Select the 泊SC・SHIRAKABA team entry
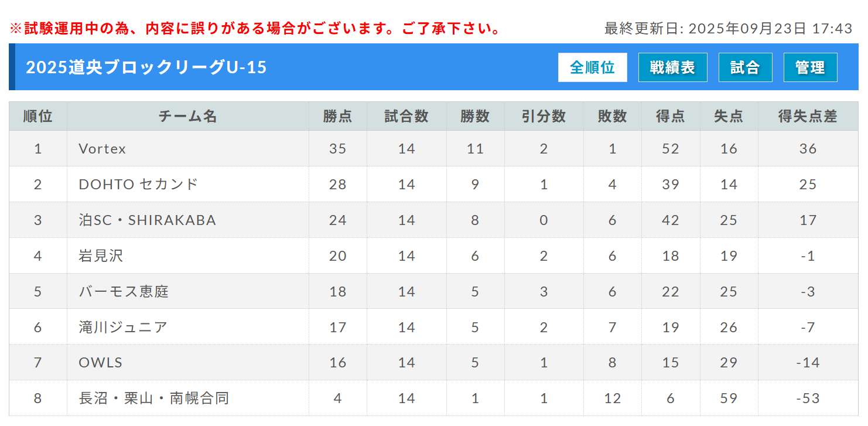Screen dimensions: 868x426 tap(148, 220)
